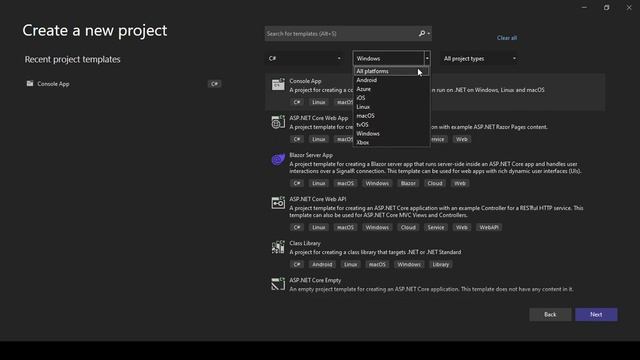Click the Clear all link
This screenshot has width=640, height=360.
pyautogui.click(x=507, y=38)
